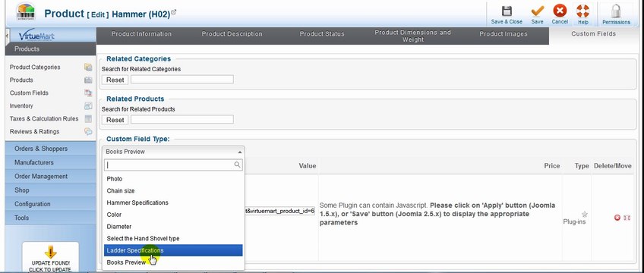
Task: Reset the Related Categories search
Action: 115,80
